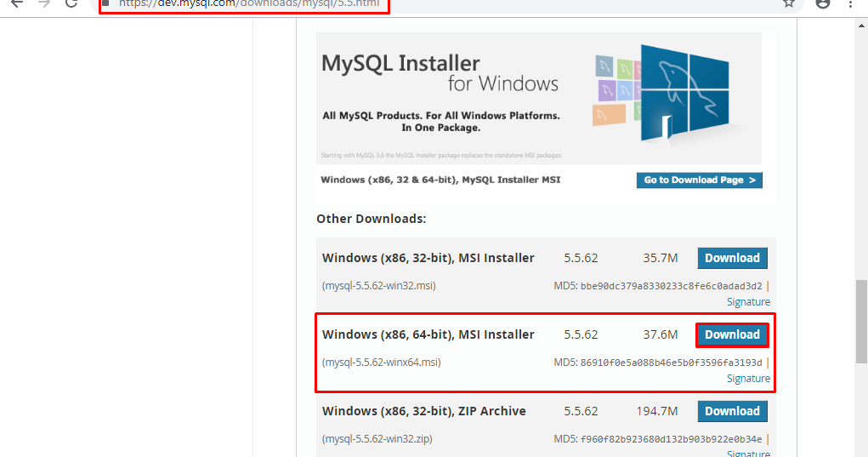This screenshot has height=457, width=868.
Task: Open Signature link for mysql-5.5.62-win32.msi
Action: click(x=748, y=302)
